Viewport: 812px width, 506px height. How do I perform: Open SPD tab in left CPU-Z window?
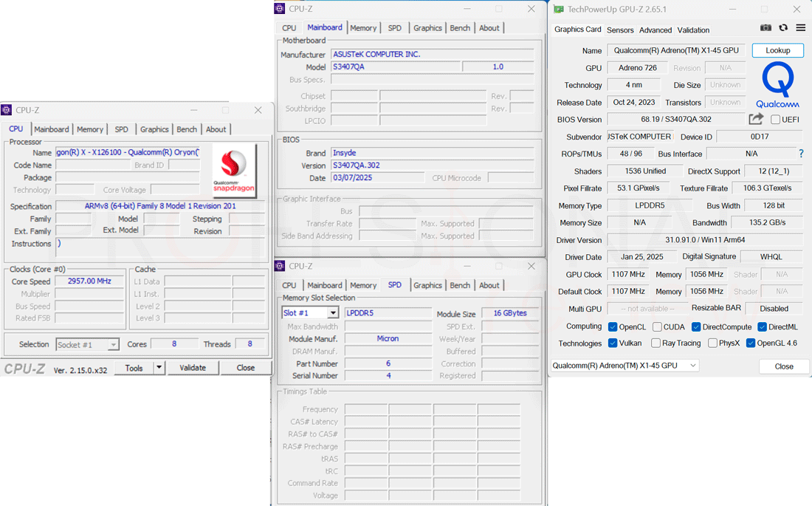[x=121, y=129]
